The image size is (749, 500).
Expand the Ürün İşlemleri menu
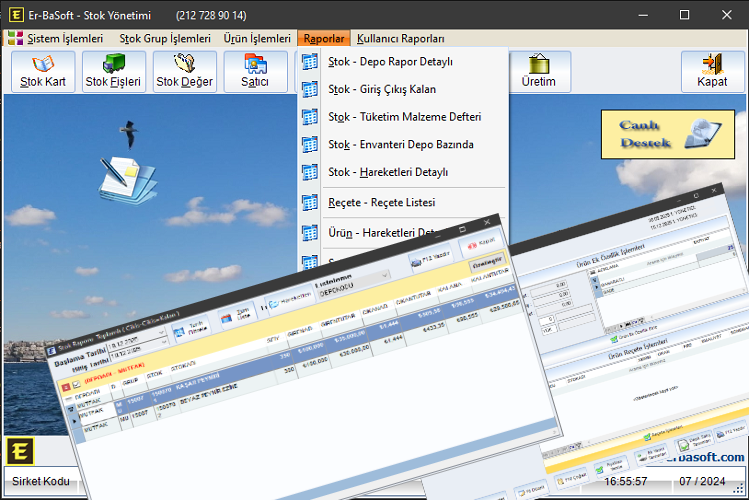257,39
